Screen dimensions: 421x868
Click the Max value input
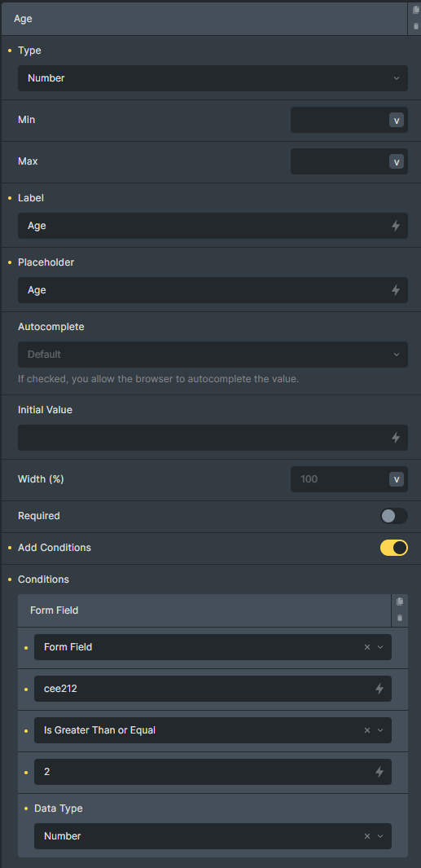tap(339, 161)
